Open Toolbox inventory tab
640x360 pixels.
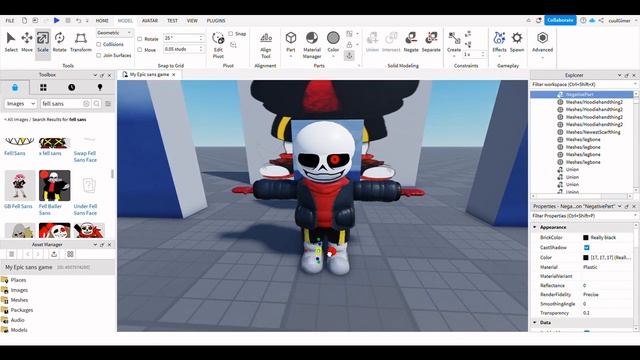tap(15, 87)
